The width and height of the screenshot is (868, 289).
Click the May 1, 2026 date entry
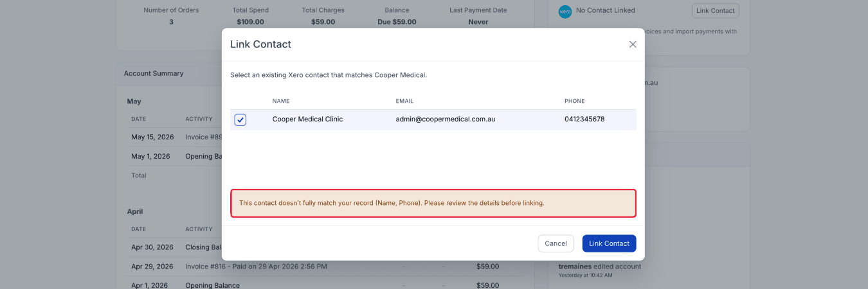(x=150, y=156)
